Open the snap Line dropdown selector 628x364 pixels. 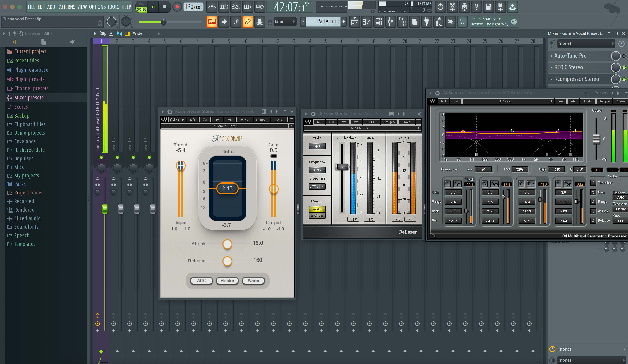click(285, 22)
